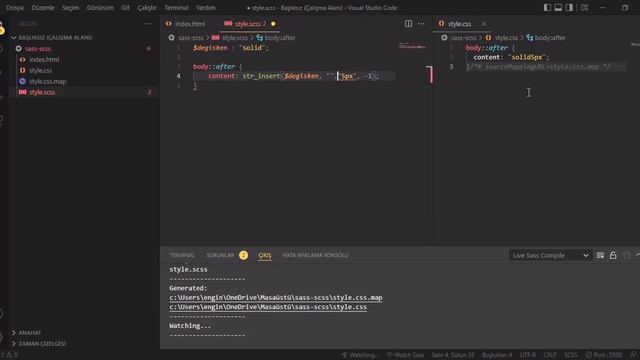
Task: Select sass-scss folder in explorer
Action: (x=38, y=49)
